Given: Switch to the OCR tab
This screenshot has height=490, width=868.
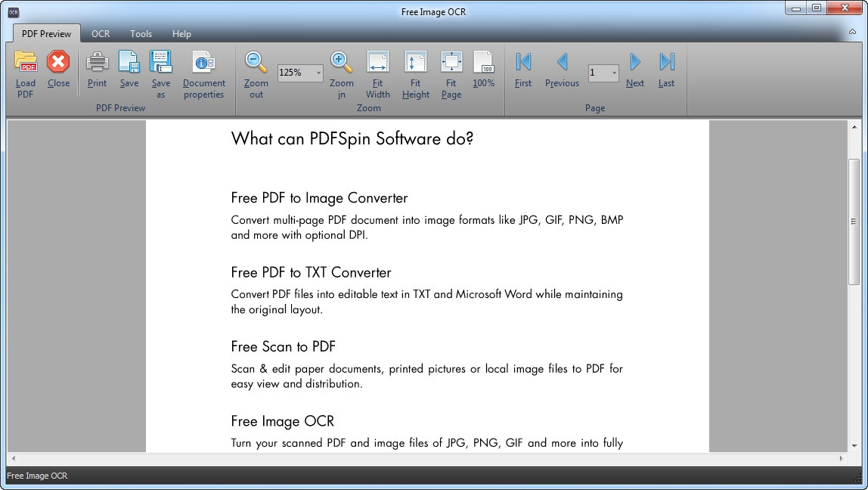Looking at the screenshot, I should click(101, 34).
